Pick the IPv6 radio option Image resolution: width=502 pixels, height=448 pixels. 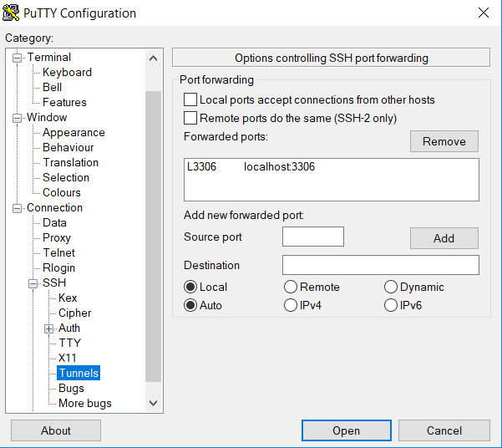click(x=391, y=305)
